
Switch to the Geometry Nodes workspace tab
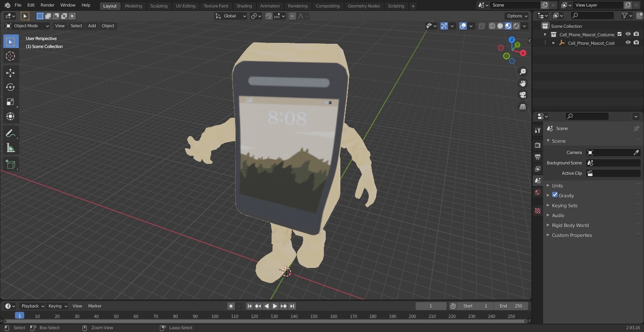click(x=363, y=6)
